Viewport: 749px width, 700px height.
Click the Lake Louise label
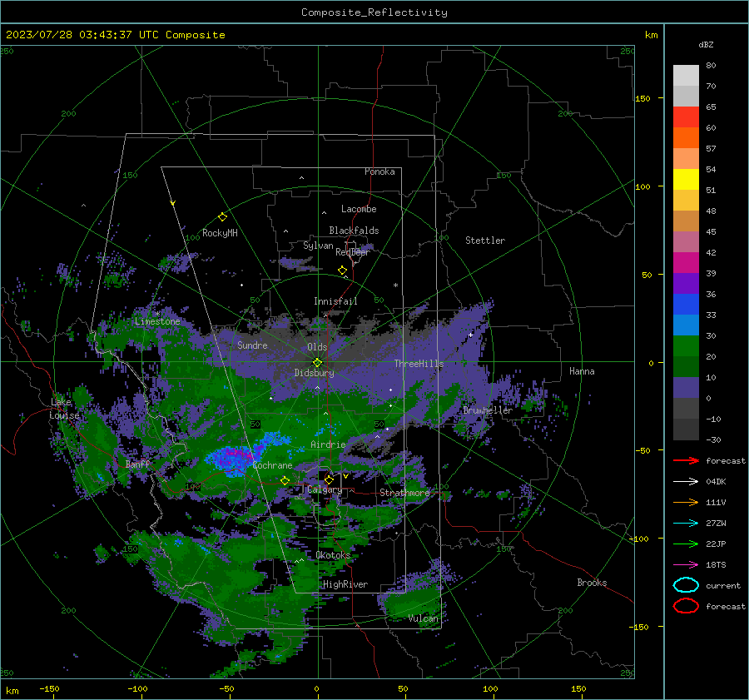(64, 409)
